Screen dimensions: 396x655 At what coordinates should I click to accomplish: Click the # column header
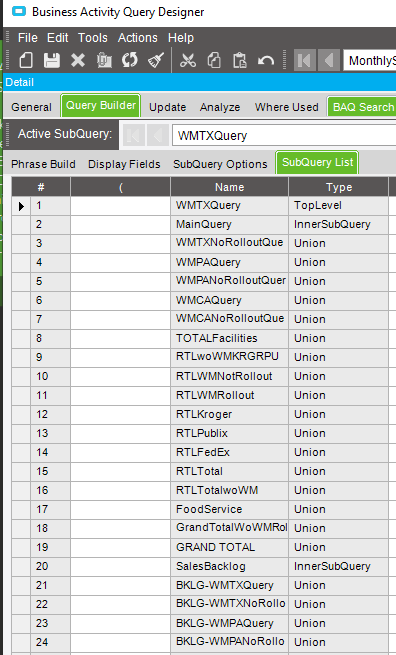coord(41,187)
